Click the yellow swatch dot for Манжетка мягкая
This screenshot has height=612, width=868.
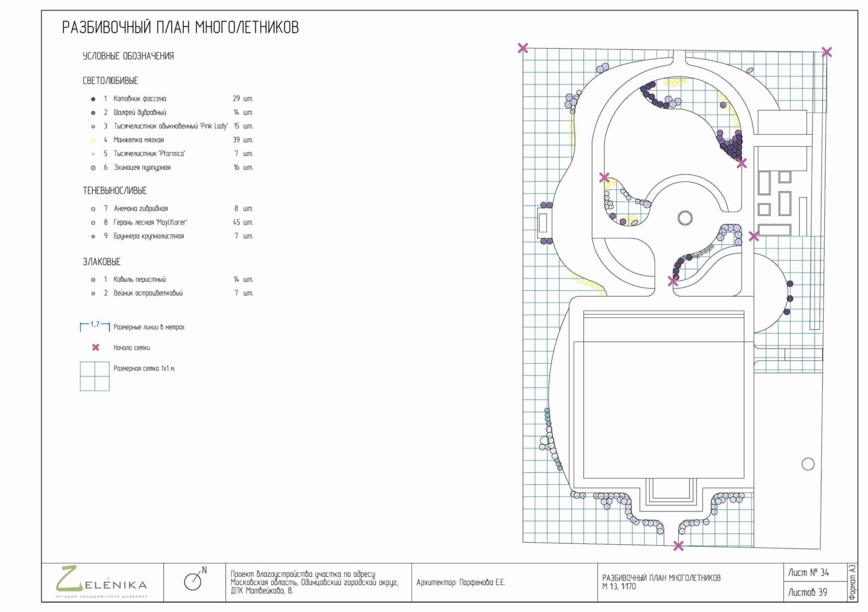point(93,140)
